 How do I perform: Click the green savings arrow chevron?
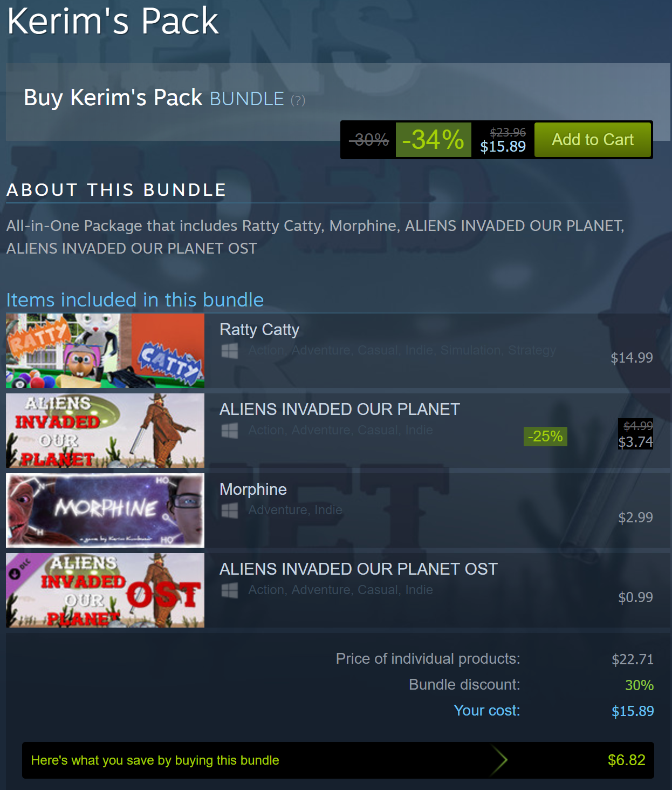tap(499, 760)
